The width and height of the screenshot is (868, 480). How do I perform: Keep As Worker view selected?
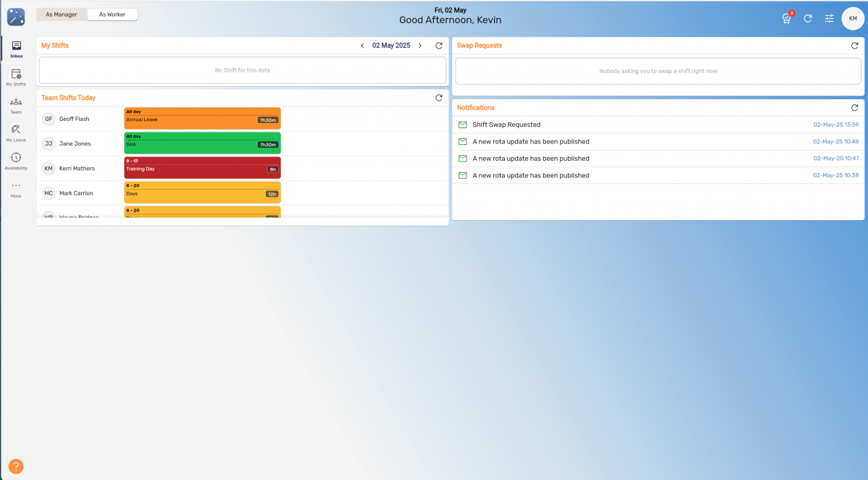pyautogui.click(x=112, y=14)
